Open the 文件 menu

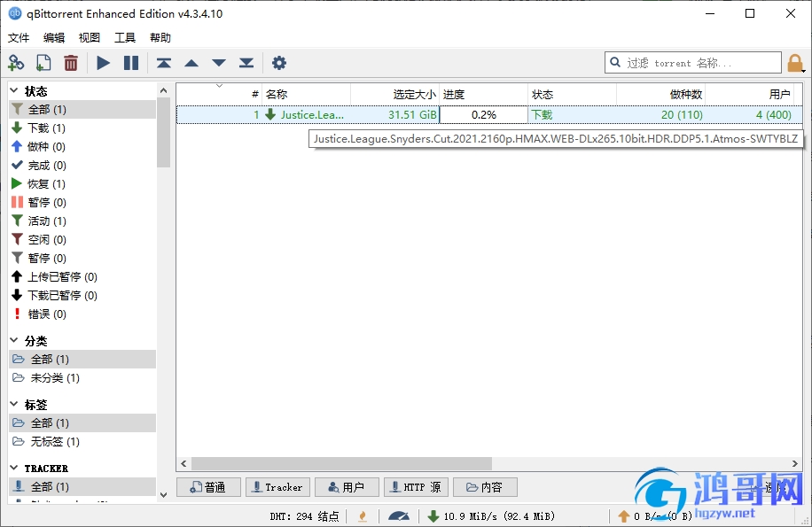pos(19,38)
